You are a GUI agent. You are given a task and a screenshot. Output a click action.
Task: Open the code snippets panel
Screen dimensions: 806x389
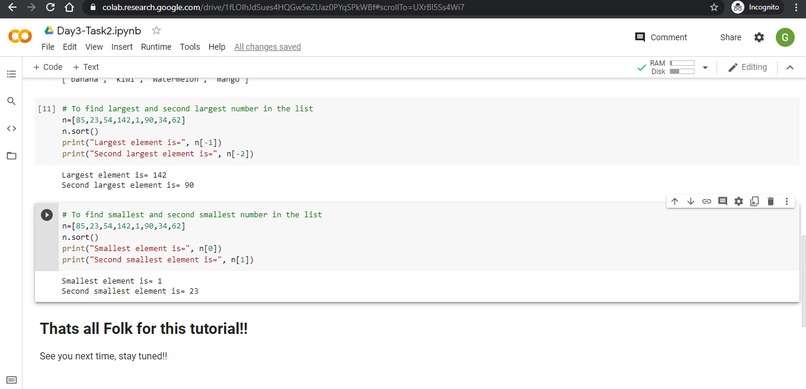tap(11, 128)
